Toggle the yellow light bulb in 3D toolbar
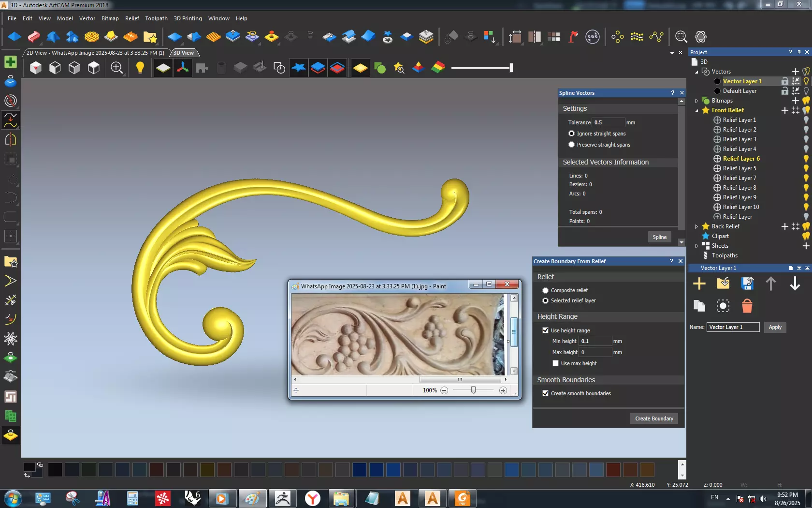Viewport: 812px width, 508px height. click(140, 68)
